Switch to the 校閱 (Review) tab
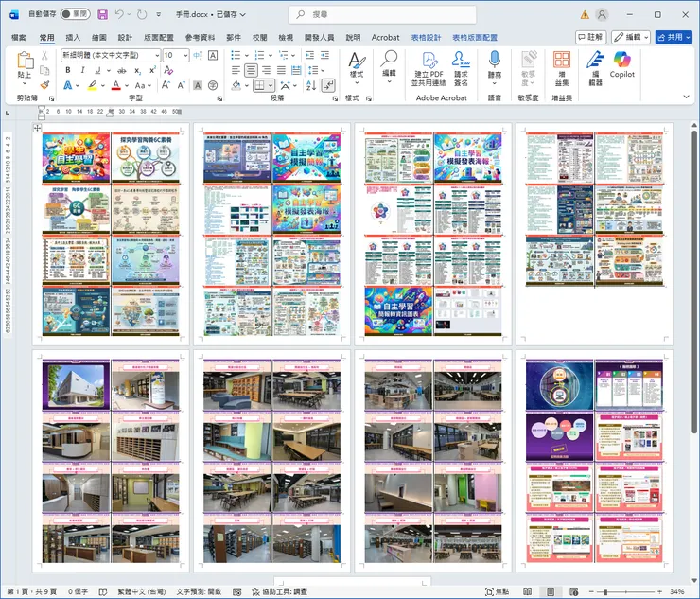The image size is (700, 599). point(260,38)
